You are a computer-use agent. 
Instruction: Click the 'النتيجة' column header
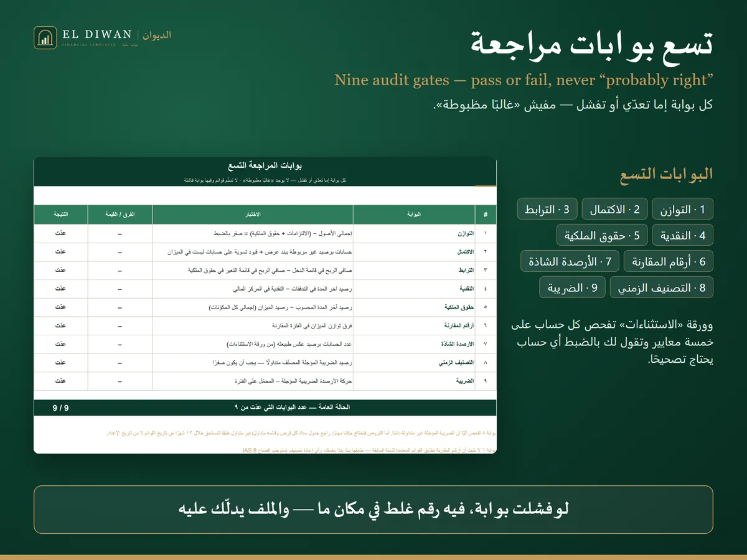(61, 215)
